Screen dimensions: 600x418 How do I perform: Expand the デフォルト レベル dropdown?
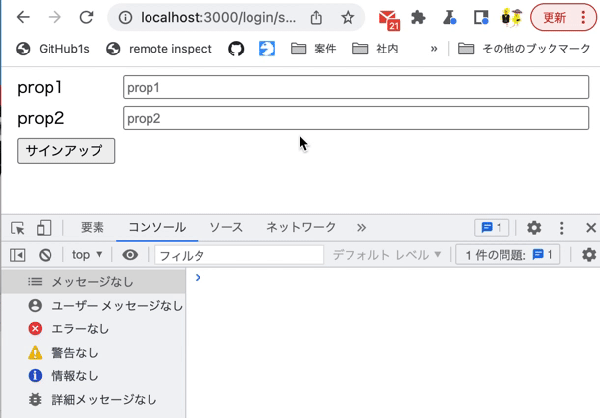387,255
